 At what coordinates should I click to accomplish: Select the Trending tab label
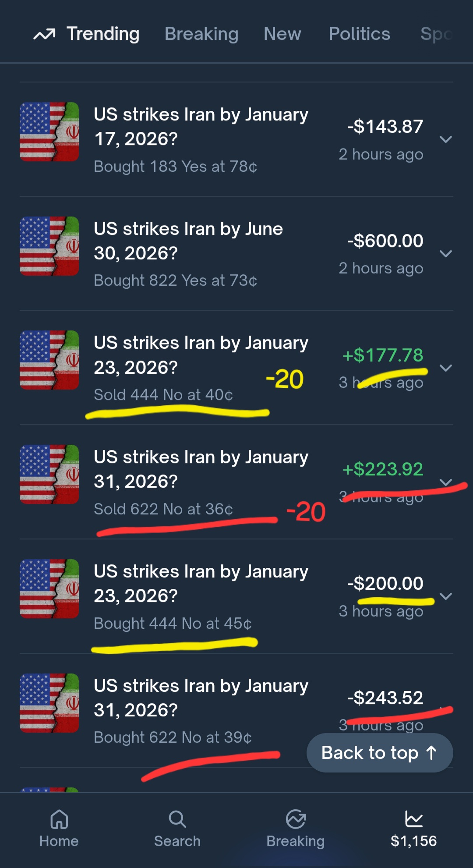[x=103, y=34]
